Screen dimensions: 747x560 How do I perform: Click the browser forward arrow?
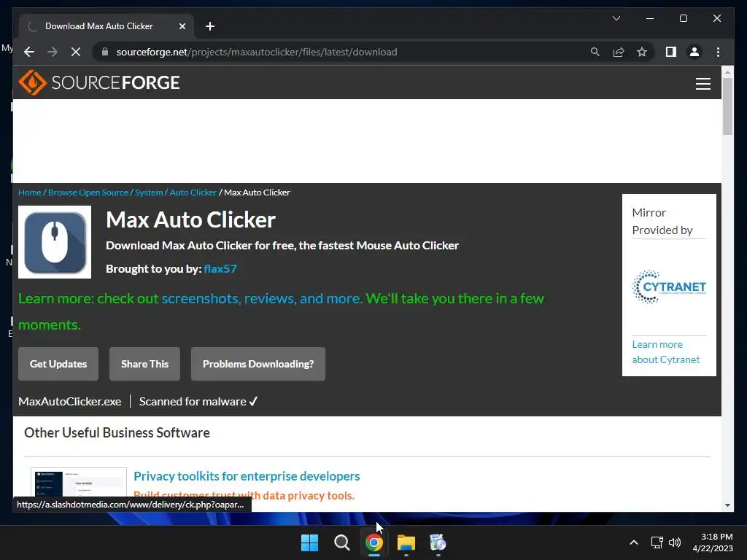[53, 52]
